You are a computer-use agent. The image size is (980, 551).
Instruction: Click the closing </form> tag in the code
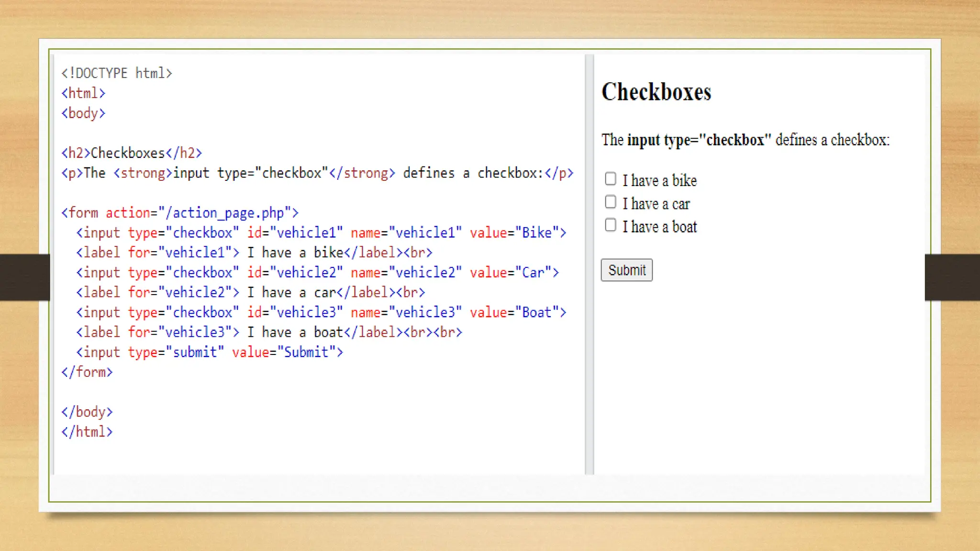(x=87, y=372)
